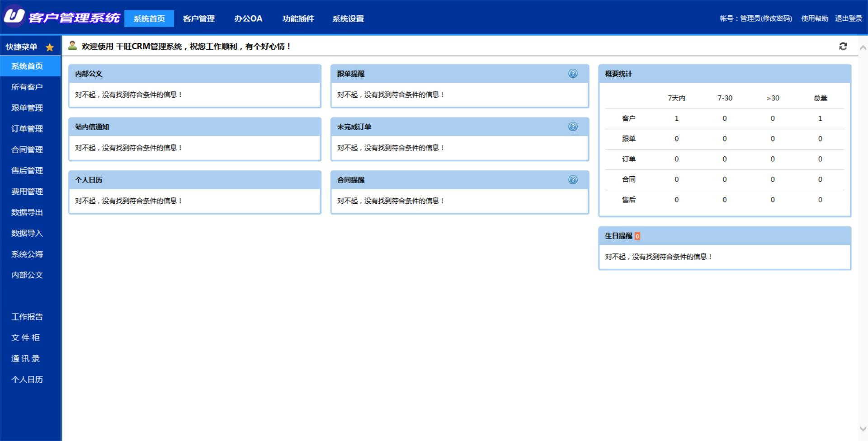Select 数据导出 in the sidebar
The image size is (868, 441).
pos(27,212)
